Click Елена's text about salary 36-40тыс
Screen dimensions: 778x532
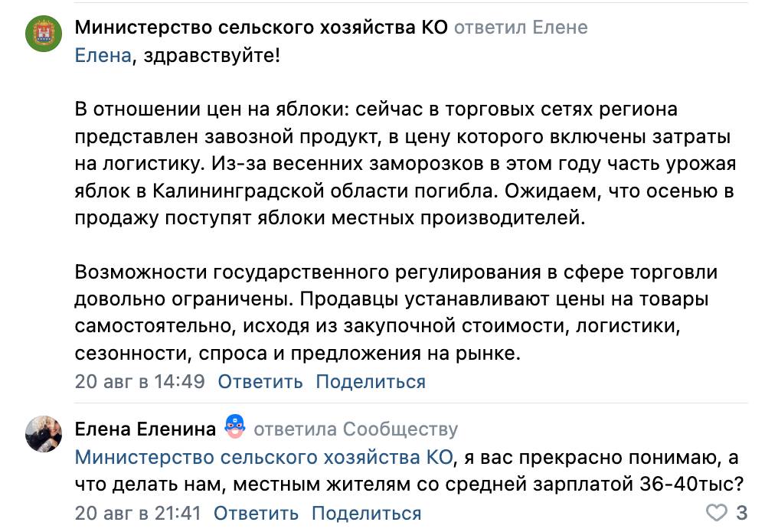coord(410,471)
